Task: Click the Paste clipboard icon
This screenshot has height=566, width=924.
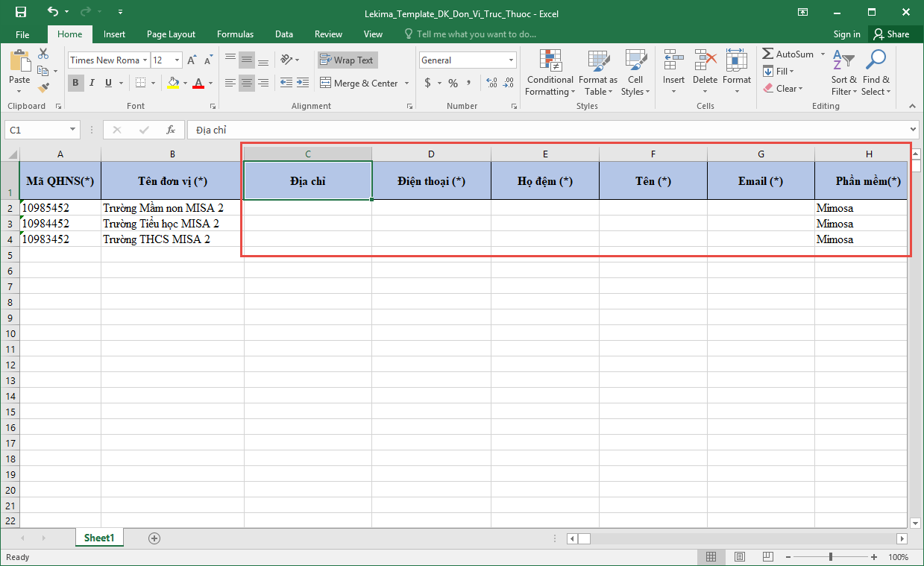Action: (x=19, y=61)
